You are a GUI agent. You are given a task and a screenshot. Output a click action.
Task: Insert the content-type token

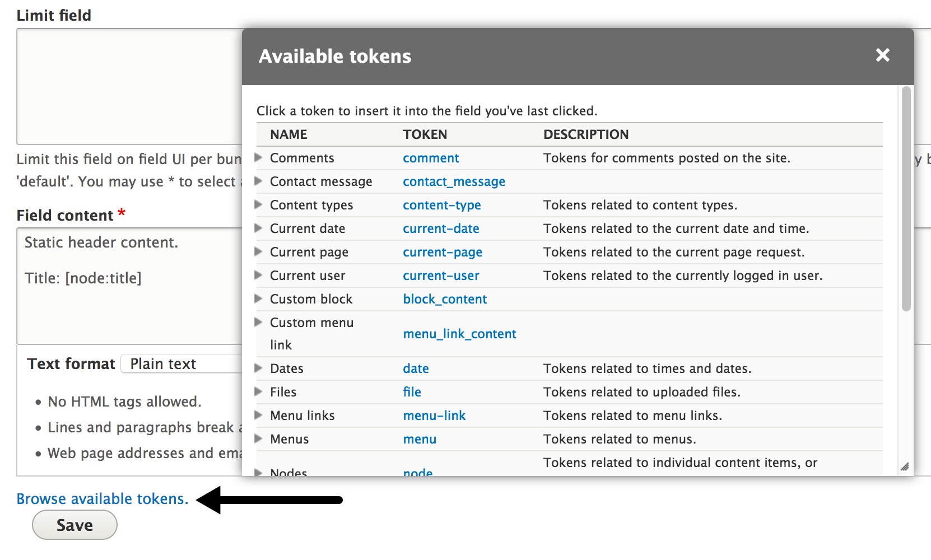click(441, 204)
